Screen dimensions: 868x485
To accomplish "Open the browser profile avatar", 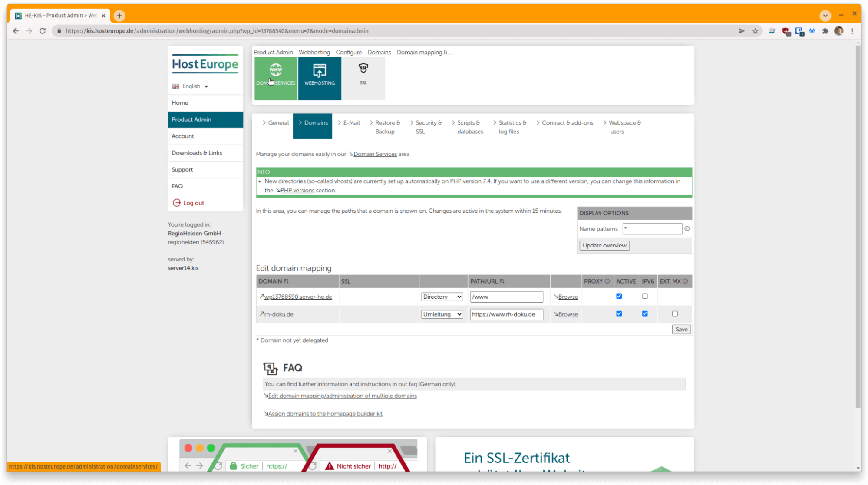I will tap(839, 31).
